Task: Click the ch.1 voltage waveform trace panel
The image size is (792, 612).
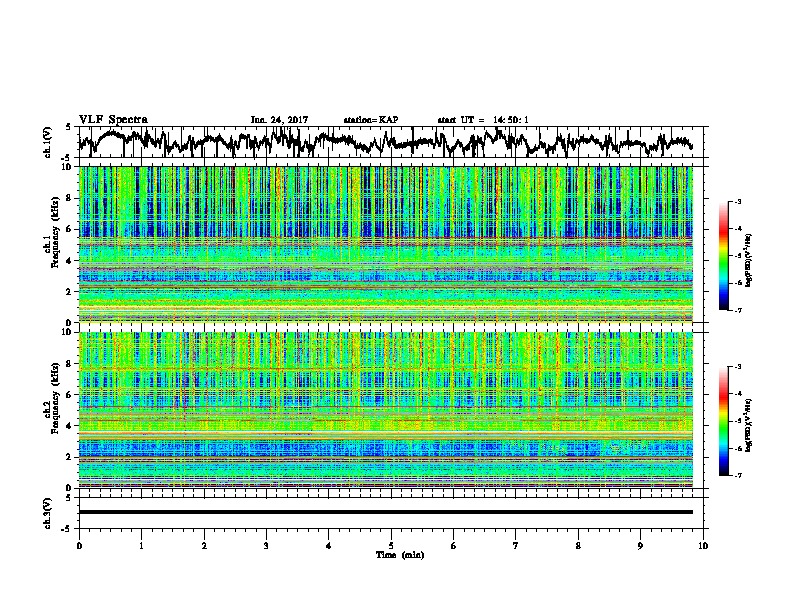Action: (391, 142)
